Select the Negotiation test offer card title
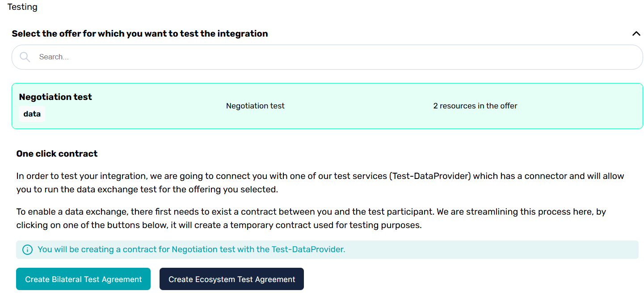Image resolution: width=644 pixels, height=299 pixels. pos(55,97)
